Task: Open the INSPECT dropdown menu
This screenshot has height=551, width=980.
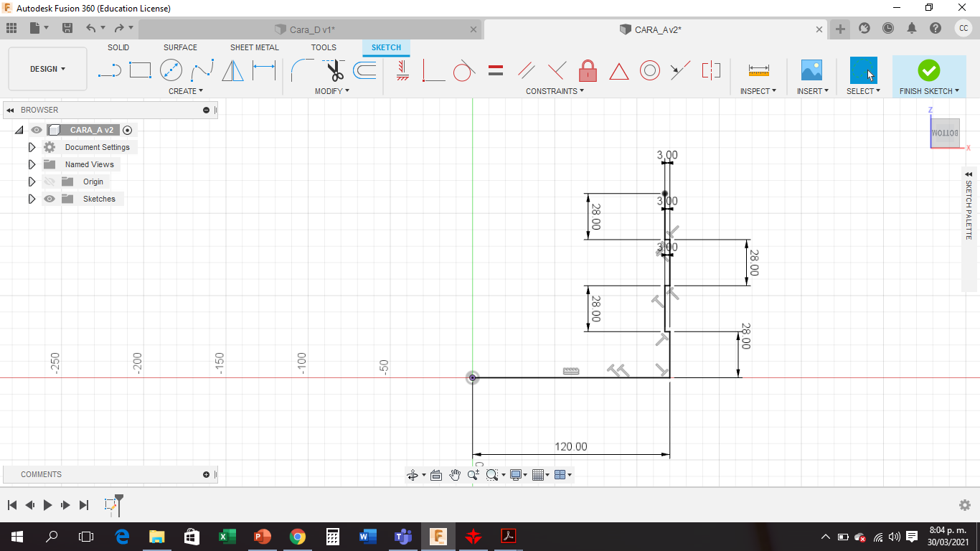Action: click(758, 91)
